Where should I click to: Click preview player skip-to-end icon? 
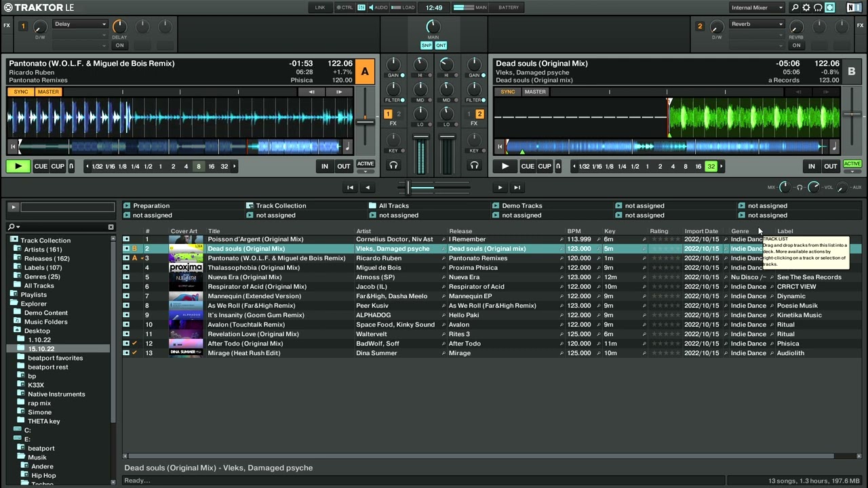pyautogui.click(x=517, y=188)
